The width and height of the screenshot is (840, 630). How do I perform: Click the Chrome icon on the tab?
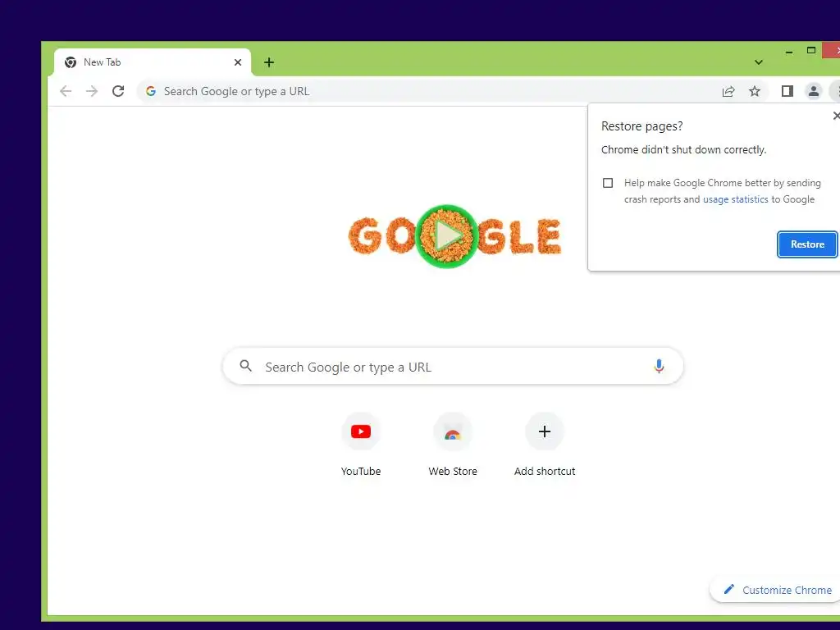coord(71,62)
